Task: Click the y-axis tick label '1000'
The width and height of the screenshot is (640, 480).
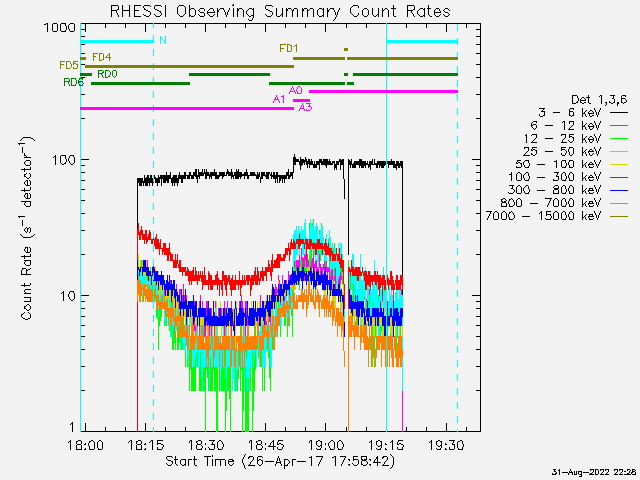Action: click(60, 28)
